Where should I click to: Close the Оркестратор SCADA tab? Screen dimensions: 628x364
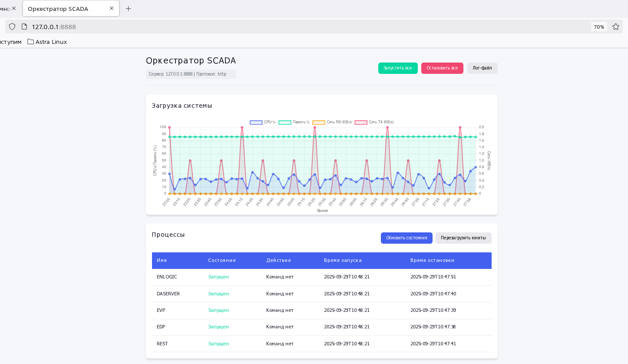[112, 8]
